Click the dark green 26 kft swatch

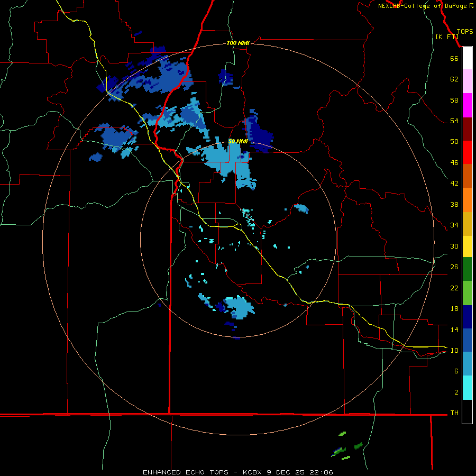click(x=467, y=269)
